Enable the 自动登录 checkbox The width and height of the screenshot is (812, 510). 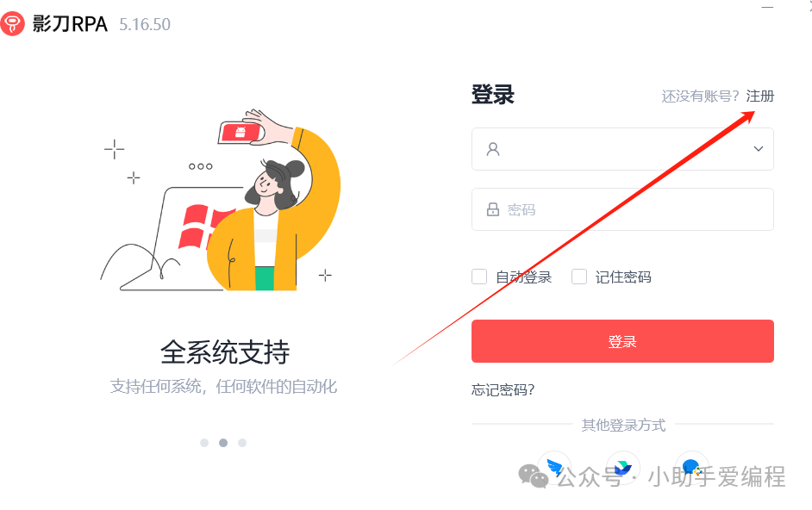(479, 277)
